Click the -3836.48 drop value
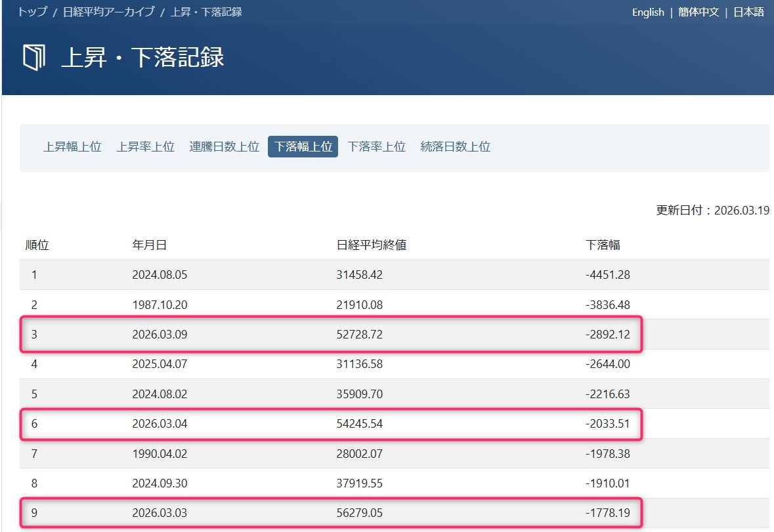Viewport: 774px width, 532px height. [607, 305]
